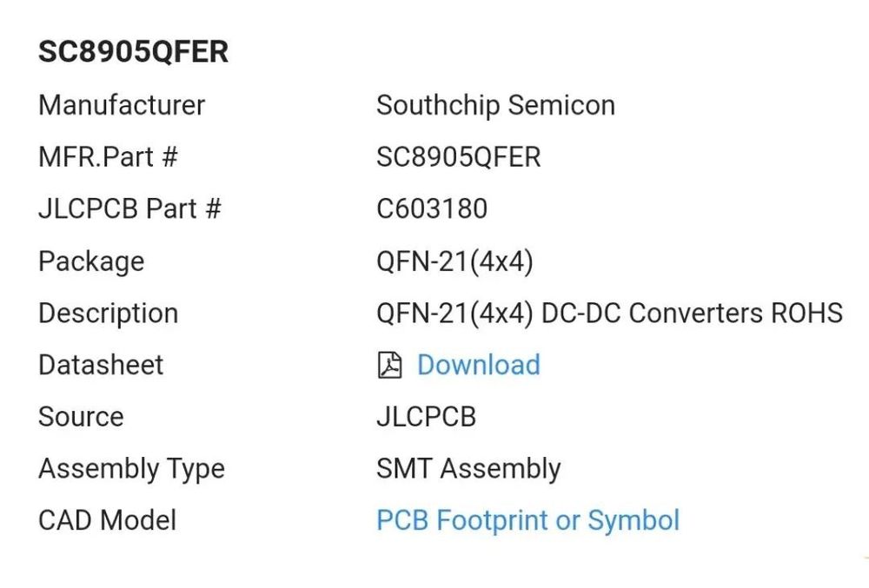Screen dimensions: 869x588
Task: Click the Description field label
Action: click(108, 314)
